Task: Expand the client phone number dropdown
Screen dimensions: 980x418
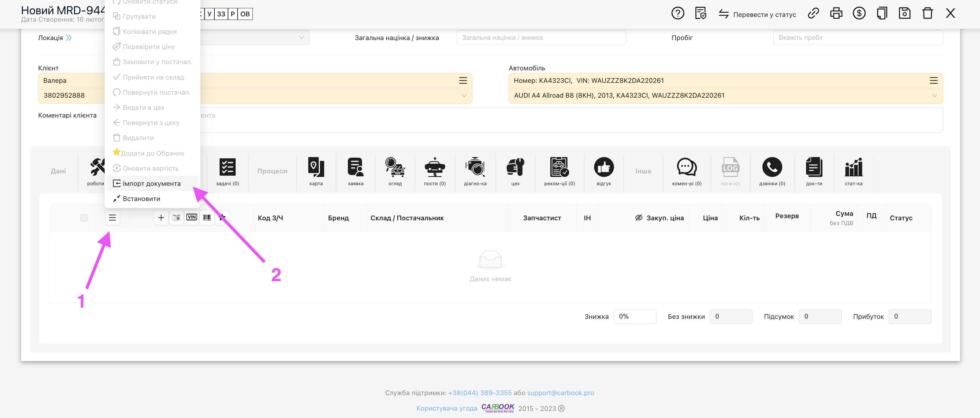Action: pyautogui.click(x=464, y=96)
